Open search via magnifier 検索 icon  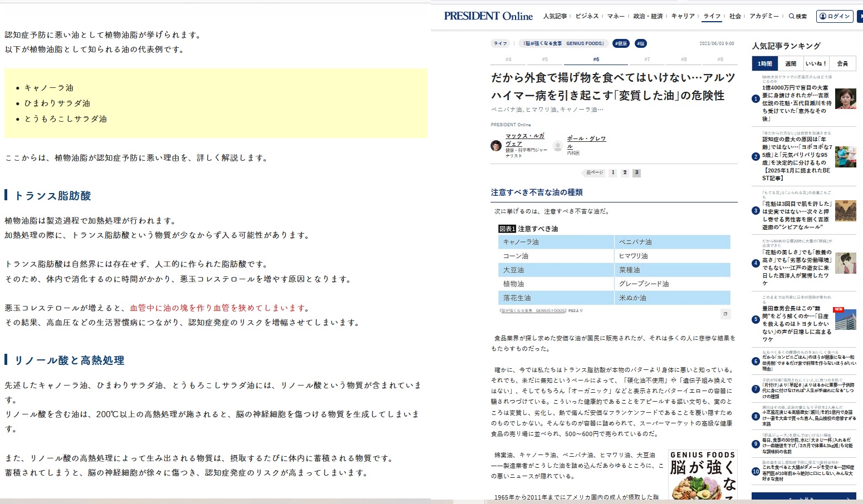click(x=797, y=16)
